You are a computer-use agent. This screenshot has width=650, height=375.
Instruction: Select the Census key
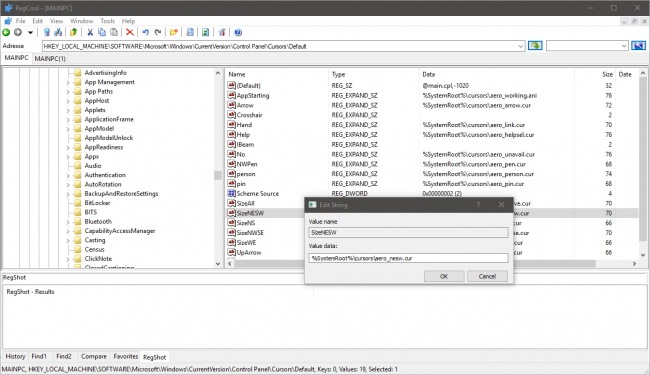tap(94, 249)
